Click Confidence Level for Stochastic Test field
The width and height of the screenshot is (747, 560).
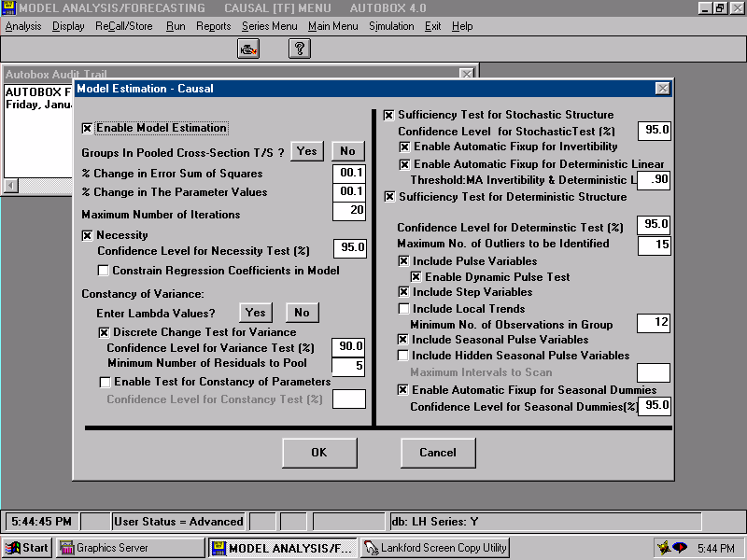click(655, 131)
